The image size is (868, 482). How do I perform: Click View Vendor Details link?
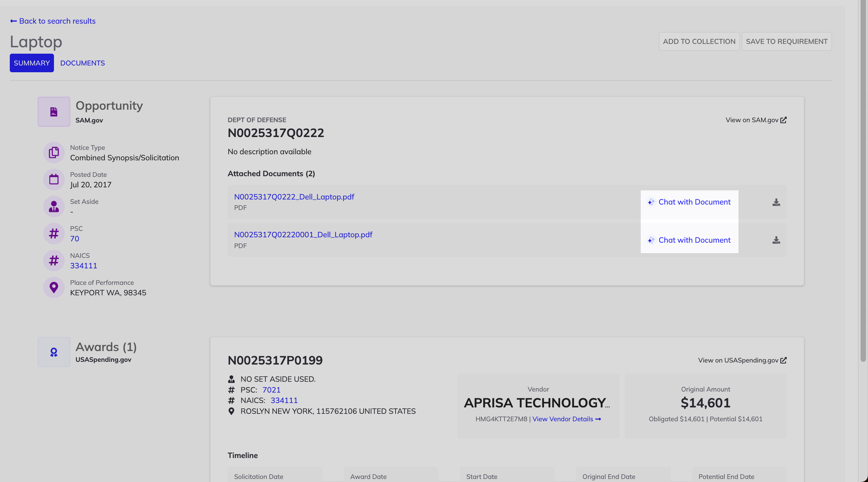point(567,419)
